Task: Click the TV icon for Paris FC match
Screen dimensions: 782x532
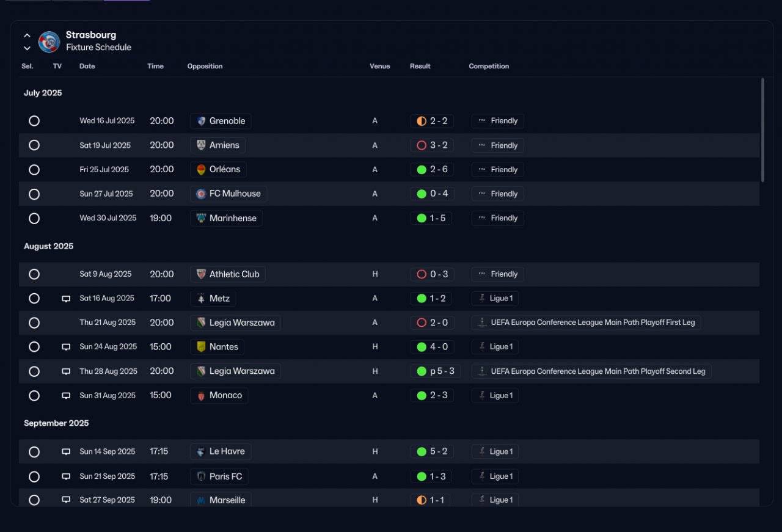Action: click(x=66, y=476)
